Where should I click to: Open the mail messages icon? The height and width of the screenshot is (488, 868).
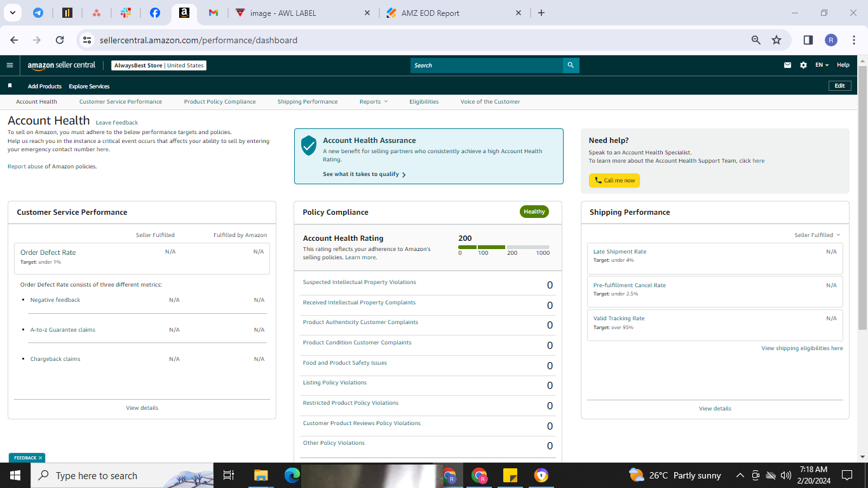pos(788,65)
